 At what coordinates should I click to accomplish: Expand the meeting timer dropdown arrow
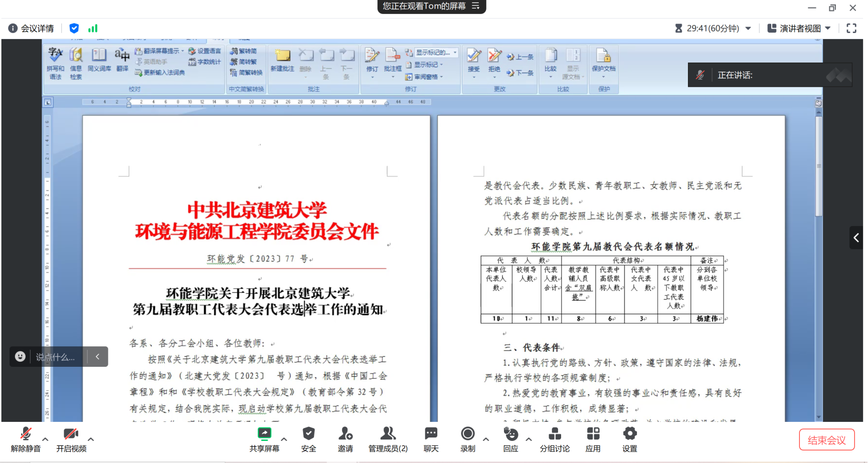(x=748, y=29)
